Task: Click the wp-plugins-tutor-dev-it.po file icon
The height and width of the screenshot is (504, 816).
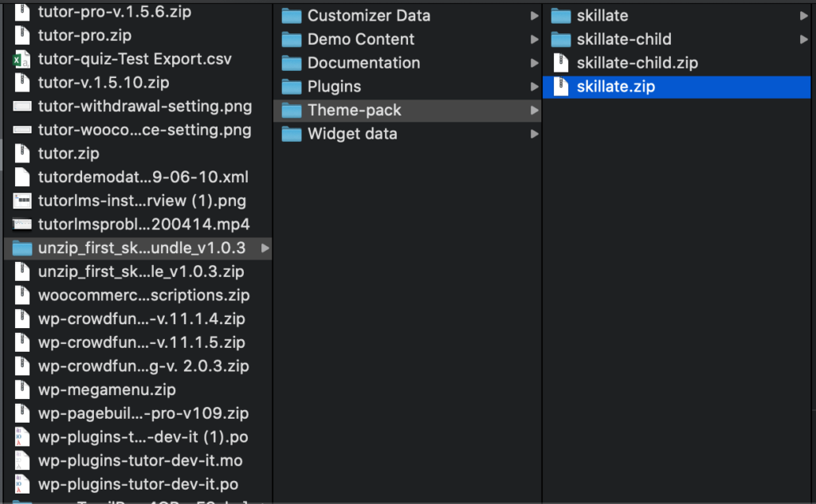Action: 22,484
